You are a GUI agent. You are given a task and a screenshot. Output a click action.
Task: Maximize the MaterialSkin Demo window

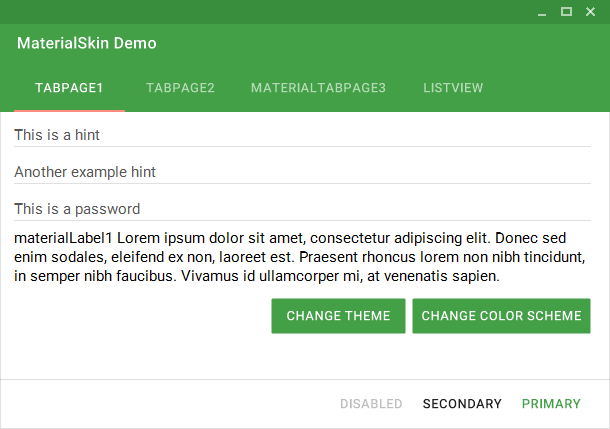click(566, 12)
